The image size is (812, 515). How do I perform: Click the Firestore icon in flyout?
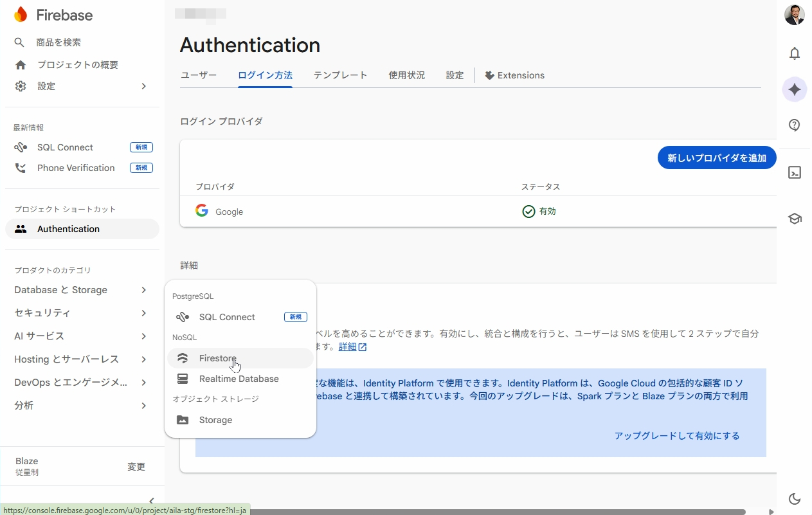[x=183, y=358]
